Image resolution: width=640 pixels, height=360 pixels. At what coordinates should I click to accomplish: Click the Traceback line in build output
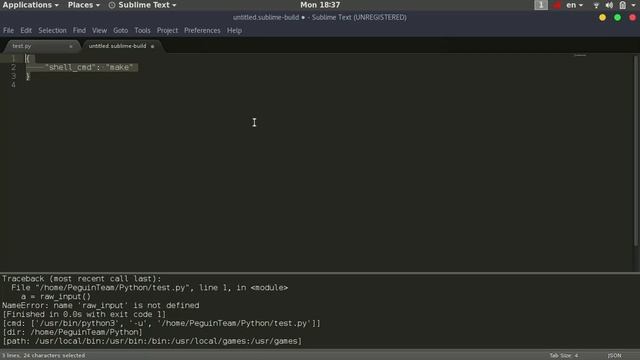click(x=82, y=279)
